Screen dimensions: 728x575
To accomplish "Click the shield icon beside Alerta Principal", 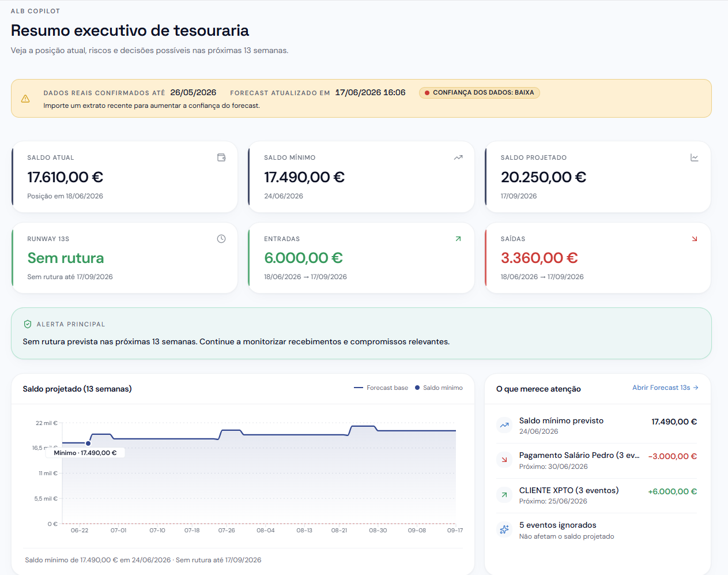I will point(28,324).
